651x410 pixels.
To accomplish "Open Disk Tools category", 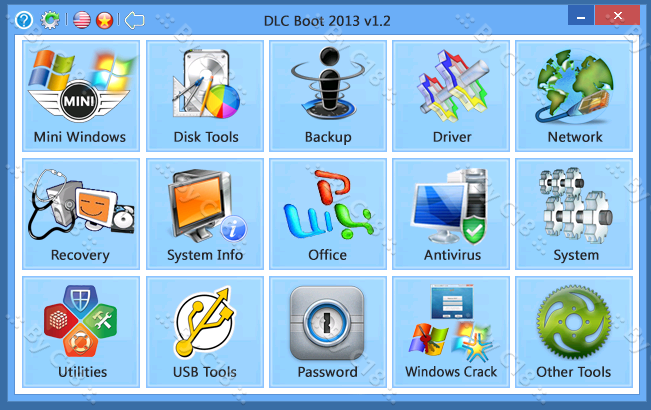I will [x=205, y=96].
